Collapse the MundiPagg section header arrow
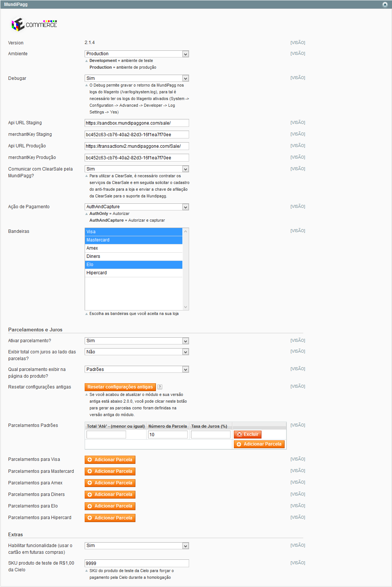 (x=385, y=4)
